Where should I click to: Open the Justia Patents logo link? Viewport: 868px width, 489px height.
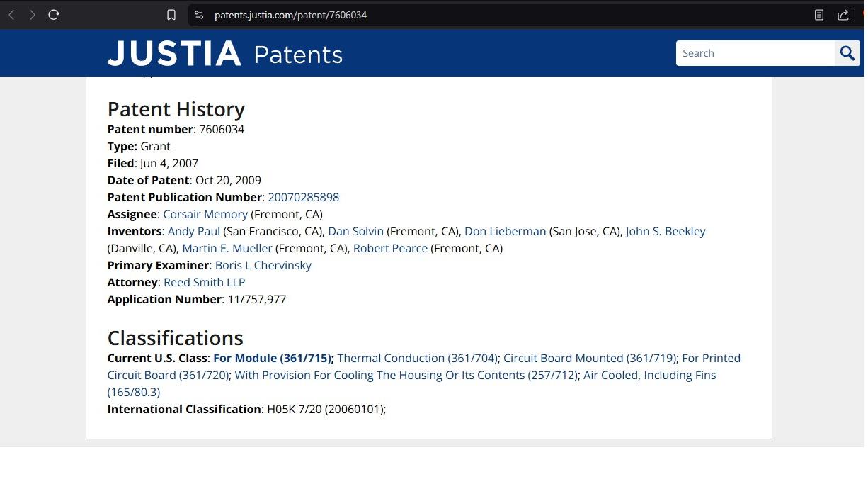pos(224,54)
